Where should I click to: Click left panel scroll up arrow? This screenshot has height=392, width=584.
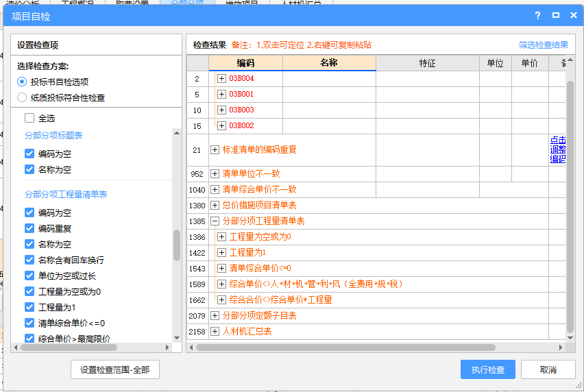tap(177, 133)
